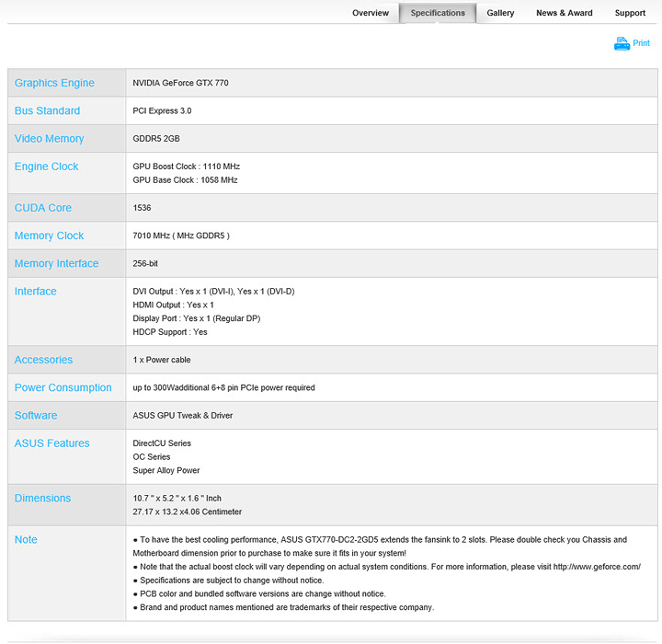Click GPU Boost Clock : 1110 MHz
Screen dimensions: 662x644
(186, 167)
